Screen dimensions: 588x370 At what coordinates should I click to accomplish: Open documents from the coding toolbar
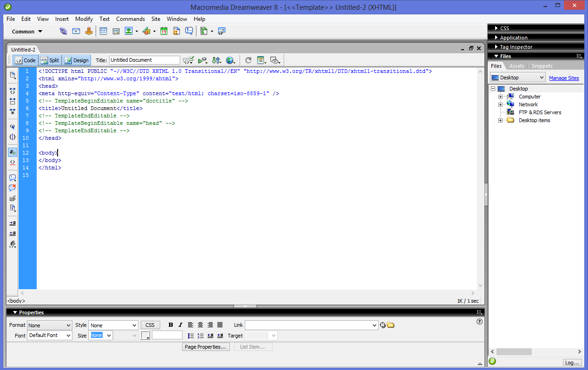pyautogui.click(x=13, y=75)
